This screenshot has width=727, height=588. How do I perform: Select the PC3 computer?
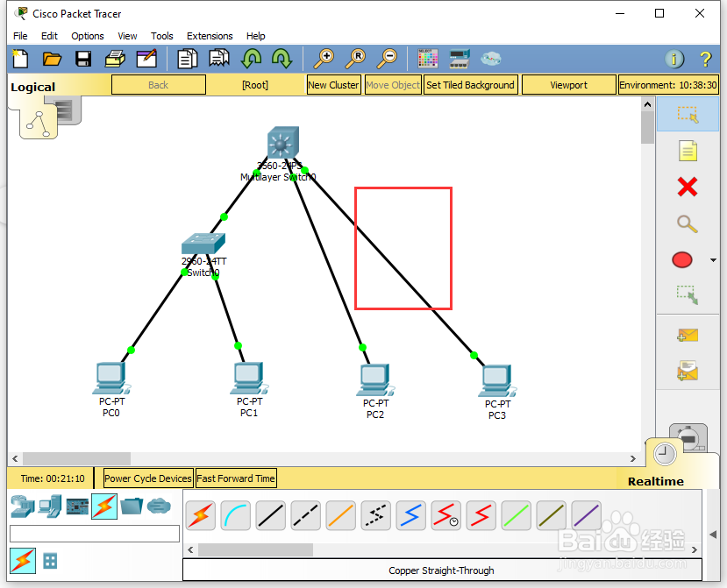tap(497, 381)
